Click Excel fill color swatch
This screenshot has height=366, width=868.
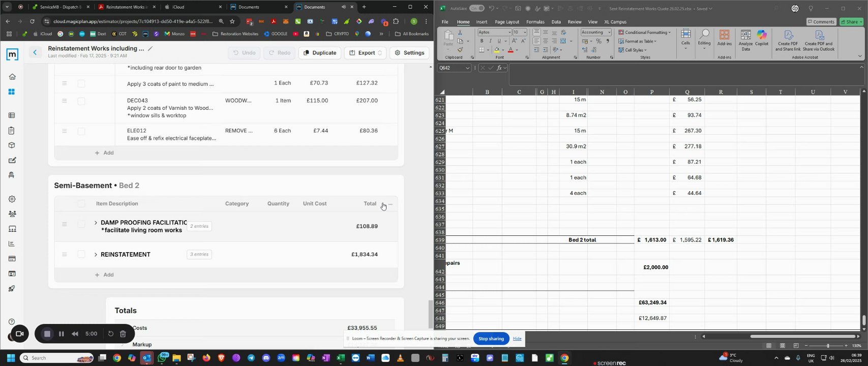point(496,50)
